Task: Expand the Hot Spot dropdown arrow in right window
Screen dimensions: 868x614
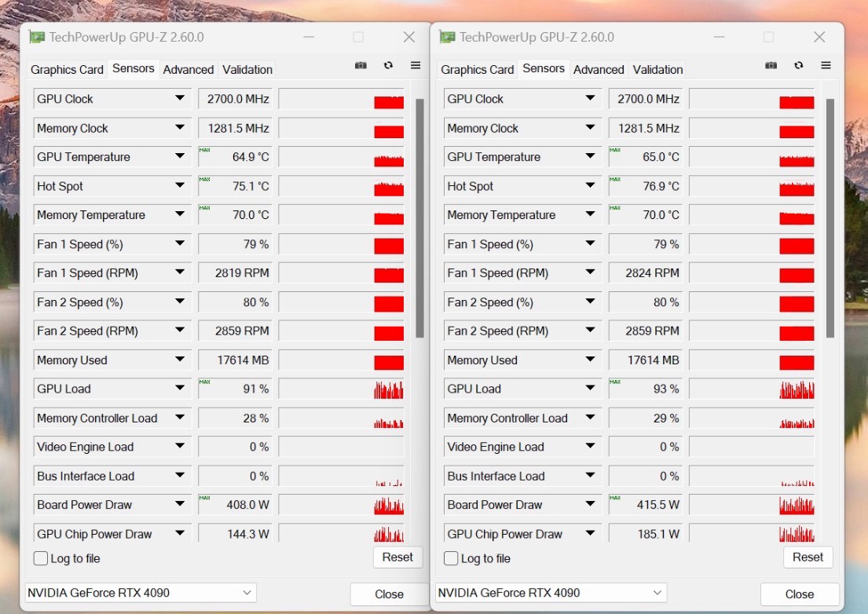Action: 590,186
